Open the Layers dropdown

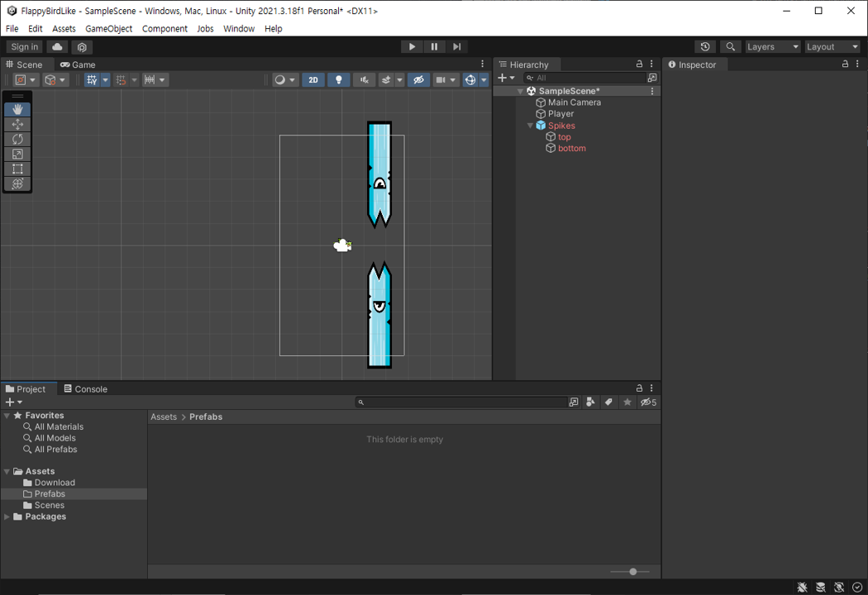click(773, 47)
